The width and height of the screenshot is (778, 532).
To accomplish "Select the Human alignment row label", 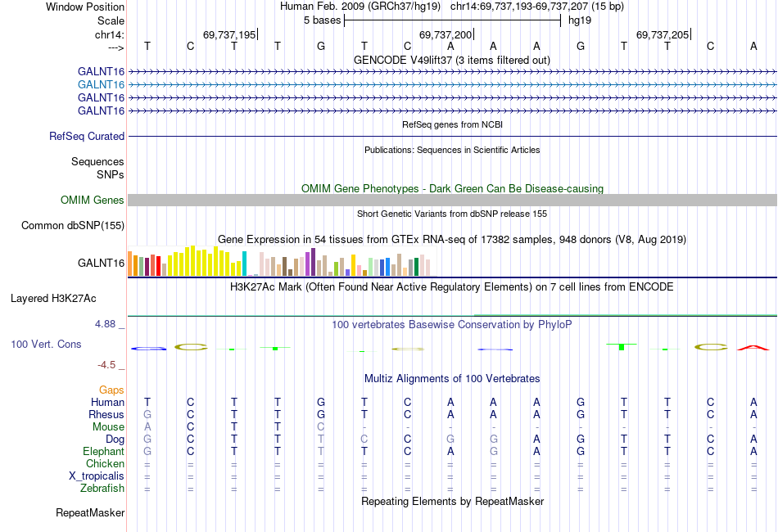I will click(107, 402).
